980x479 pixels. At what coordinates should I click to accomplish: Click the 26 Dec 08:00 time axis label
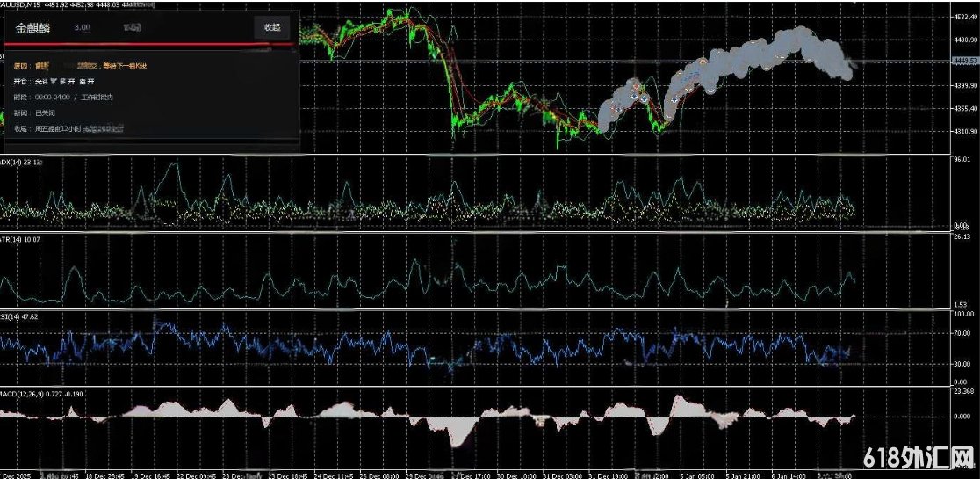point(381,475)
